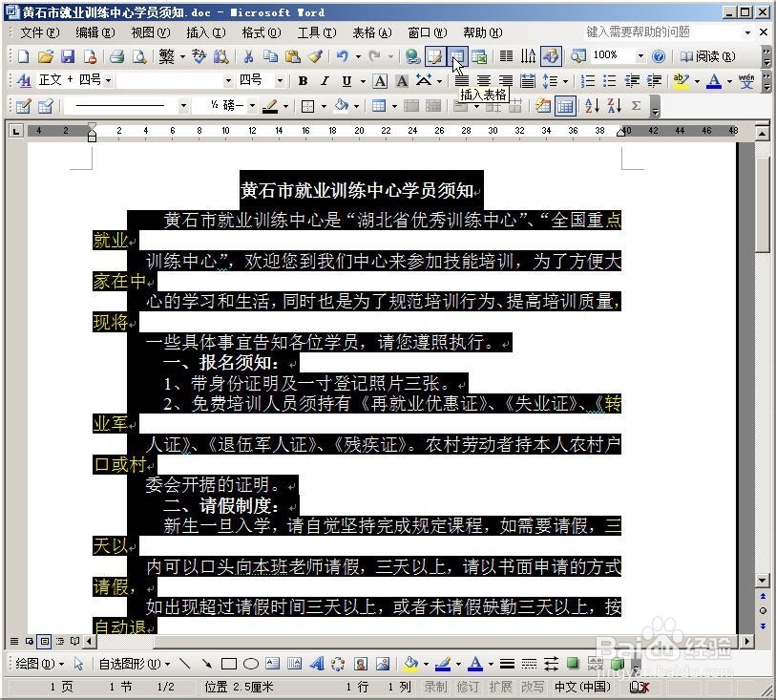This screenshot has height=700, width=776.
Task: Paste from the clipboard
Action: (x=293, y=56)
